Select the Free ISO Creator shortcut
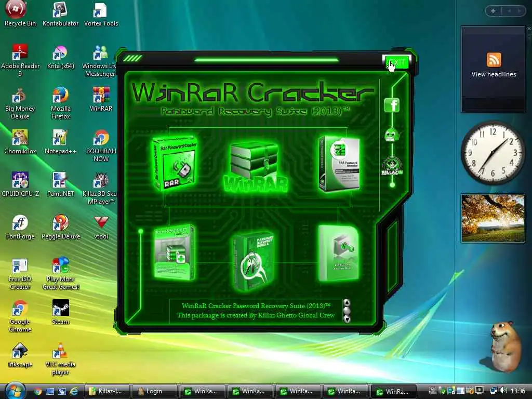Screen dimensions: 532x399 (20, 274)
